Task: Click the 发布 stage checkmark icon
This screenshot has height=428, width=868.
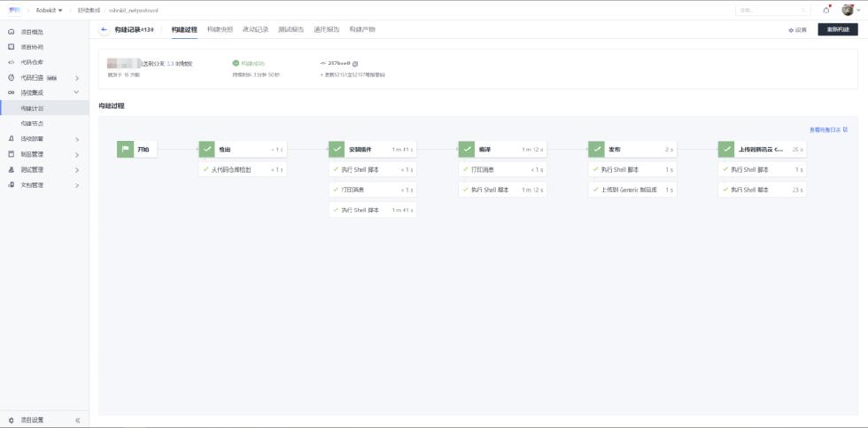Action: [x=596, y=150]
